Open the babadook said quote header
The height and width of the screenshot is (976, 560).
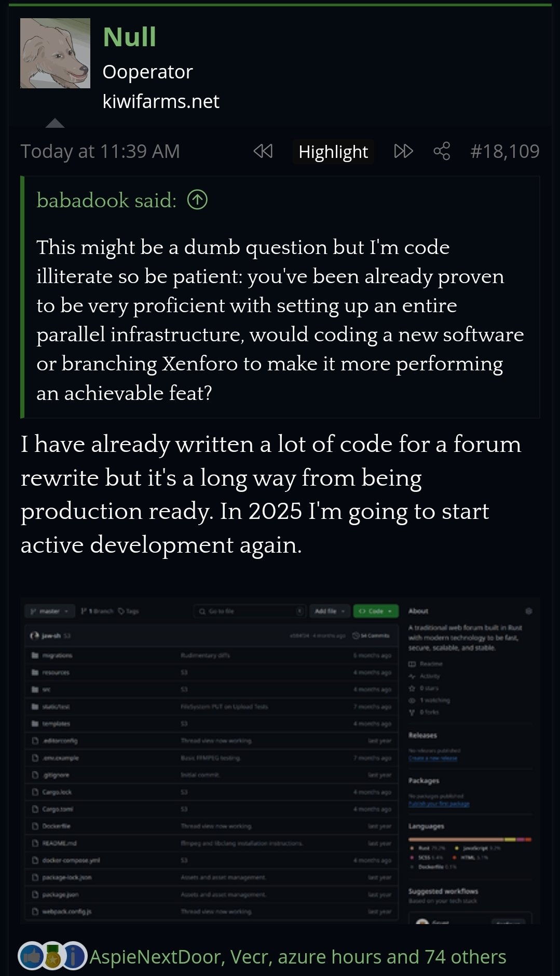[106, 200]
